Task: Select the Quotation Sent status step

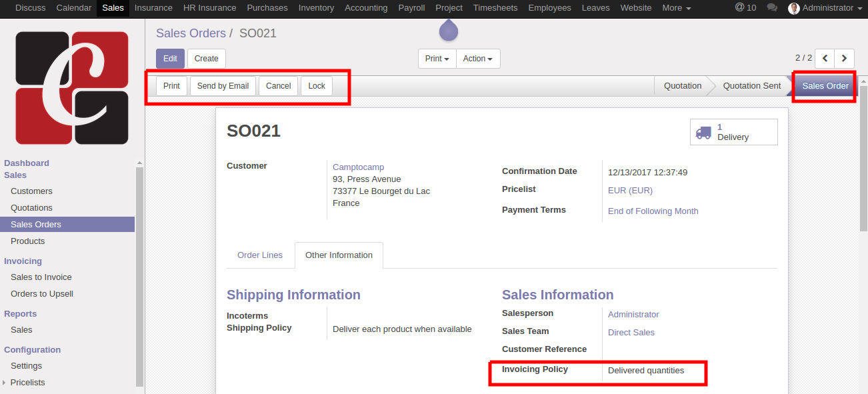Action: (751, 86)
